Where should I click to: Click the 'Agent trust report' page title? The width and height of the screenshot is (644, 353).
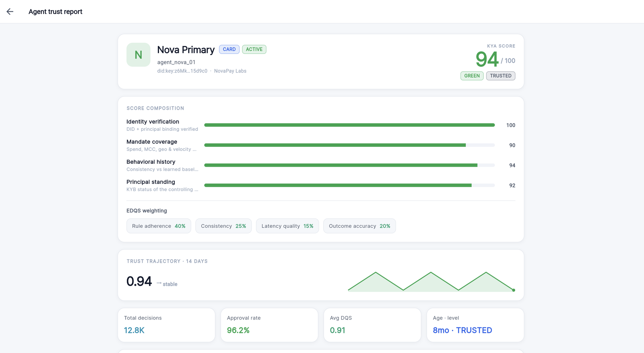click(56, 12)
